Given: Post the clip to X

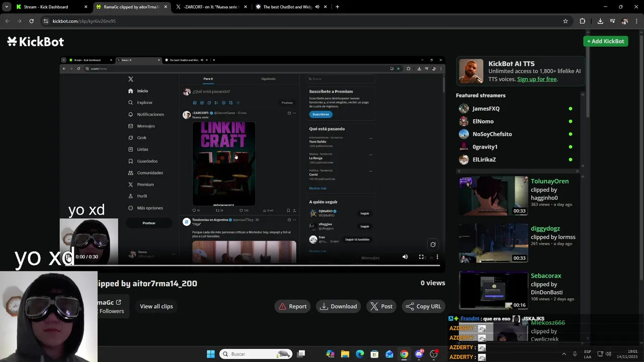Looking at the screenshot, I should tap(381, 306).
